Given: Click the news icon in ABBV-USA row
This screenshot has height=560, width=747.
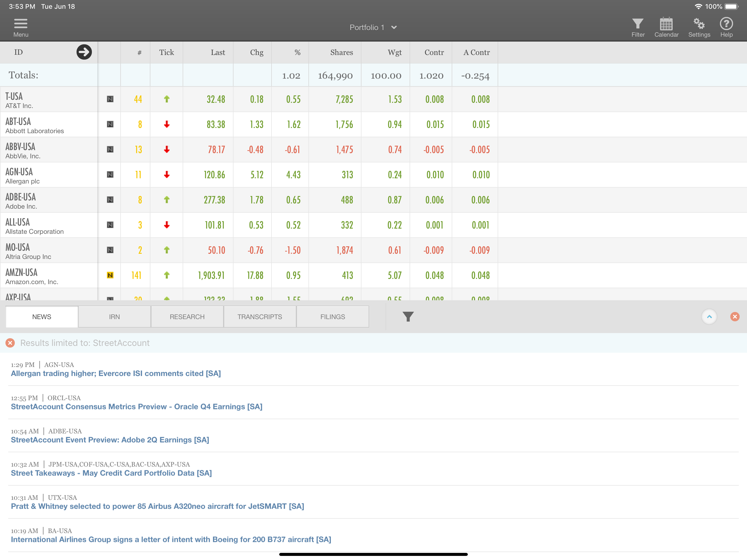Looking at the screenshot, I should [x=110, y=149].
